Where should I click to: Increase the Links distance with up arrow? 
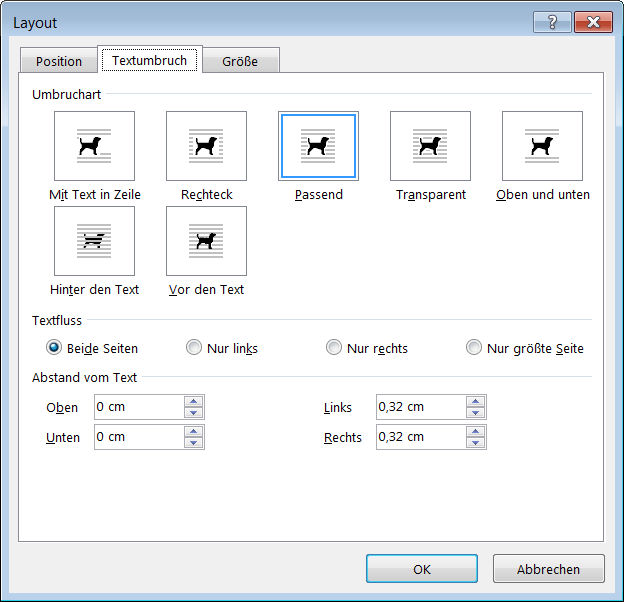point(476,401)
